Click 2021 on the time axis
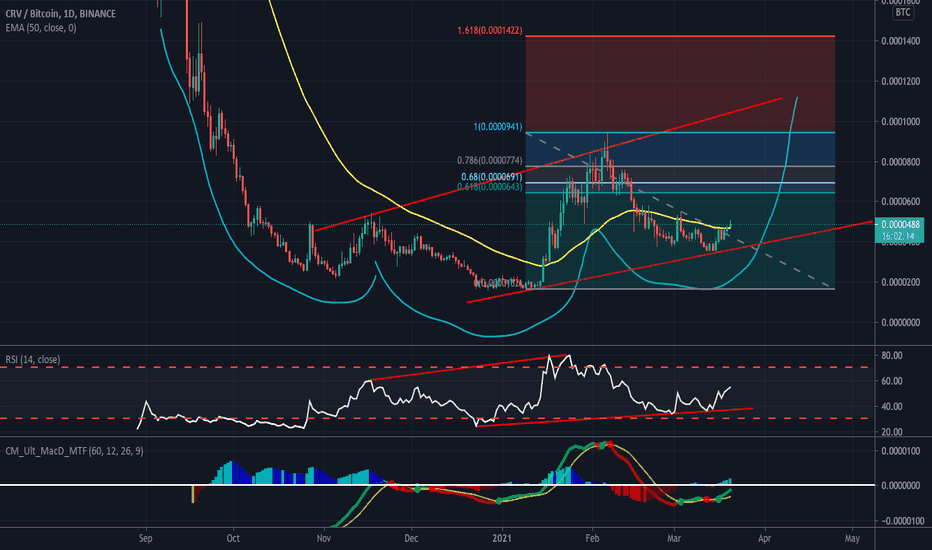932x550 pixels. coord(503,538)
